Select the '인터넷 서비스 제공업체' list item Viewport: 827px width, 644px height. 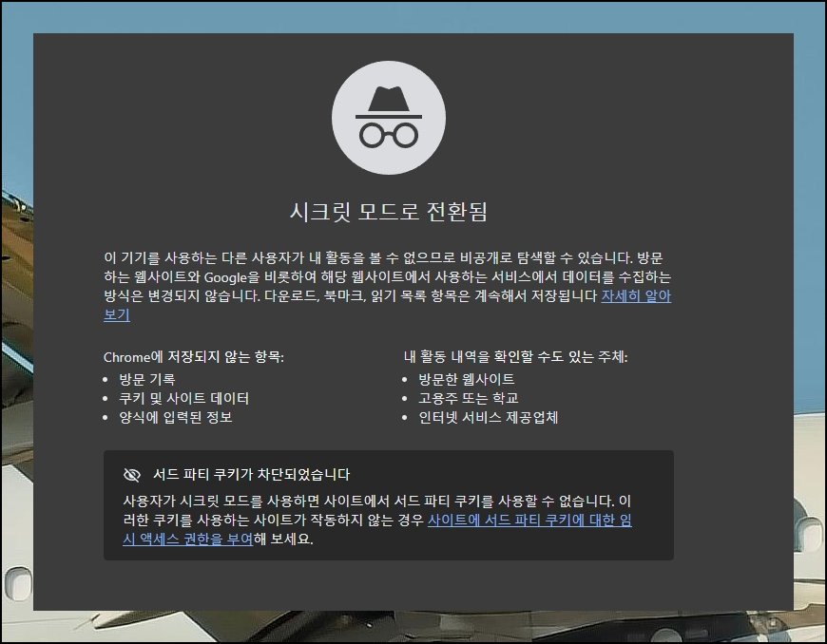pyautogui.click(x=489, y=417)
